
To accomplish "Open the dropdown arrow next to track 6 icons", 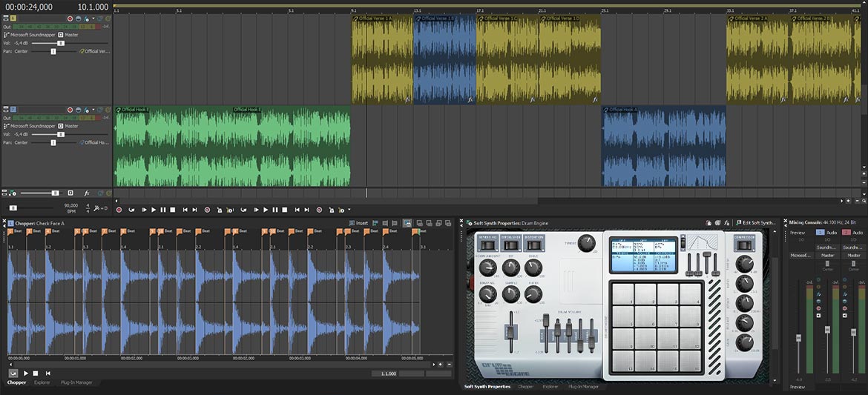I will click(x=94, y=18).
